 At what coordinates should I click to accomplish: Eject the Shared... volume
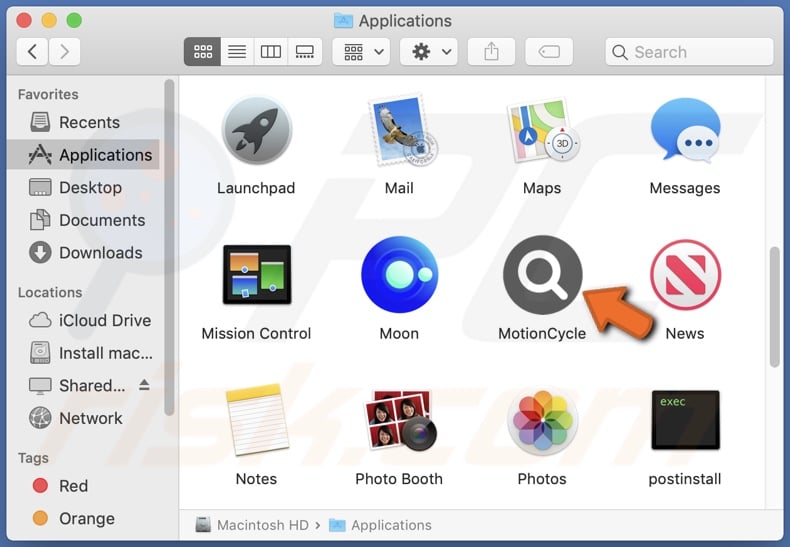click(144, 385)
